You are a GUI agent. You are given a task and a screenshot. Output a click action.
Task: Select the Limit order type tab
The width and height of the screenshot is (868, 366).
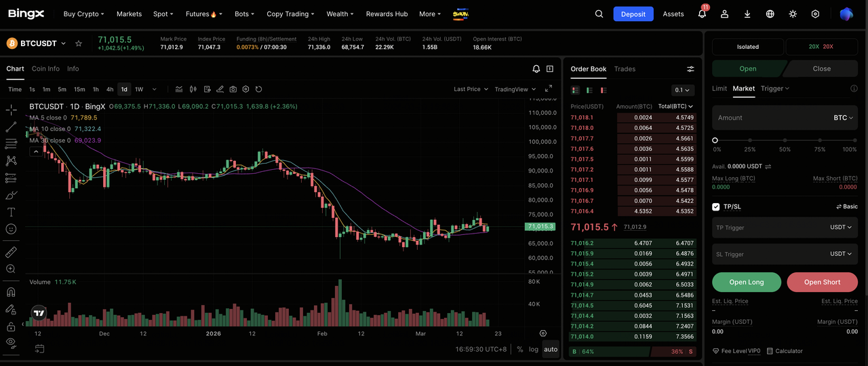tap(719, 88)
